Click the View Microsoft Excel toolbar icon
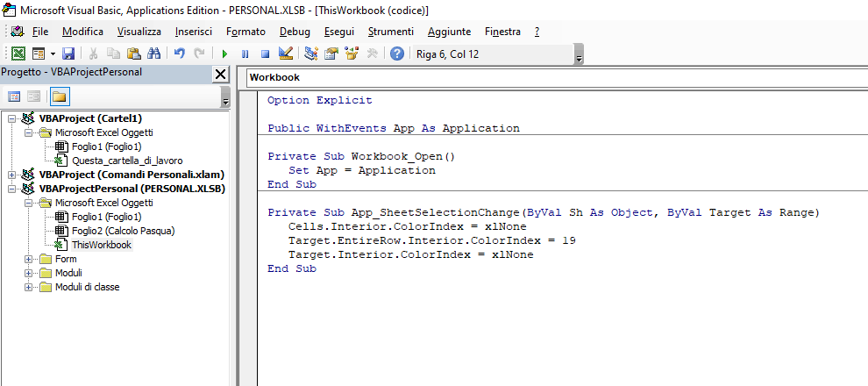This screenshot has width=868, height=386. (x=18, y=54)
